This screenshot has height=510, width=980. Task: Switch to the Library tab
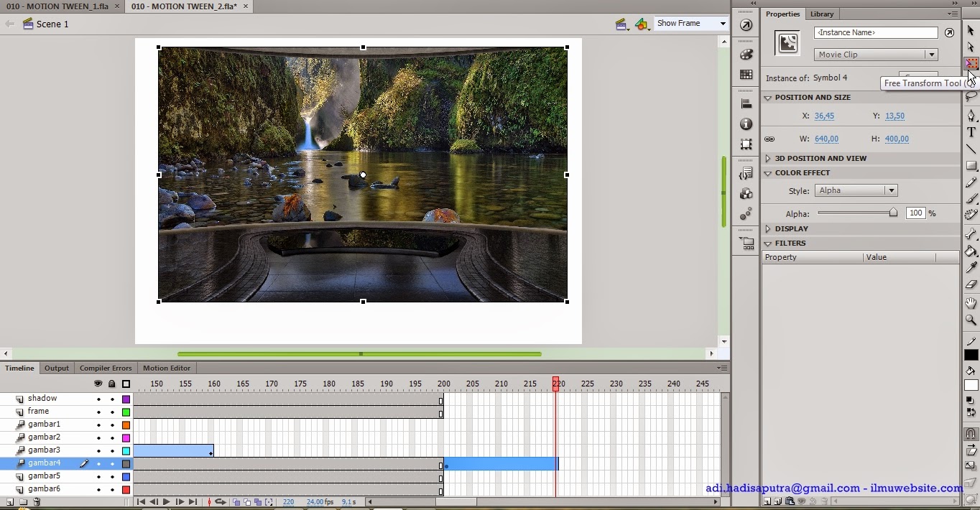(822, 14)
